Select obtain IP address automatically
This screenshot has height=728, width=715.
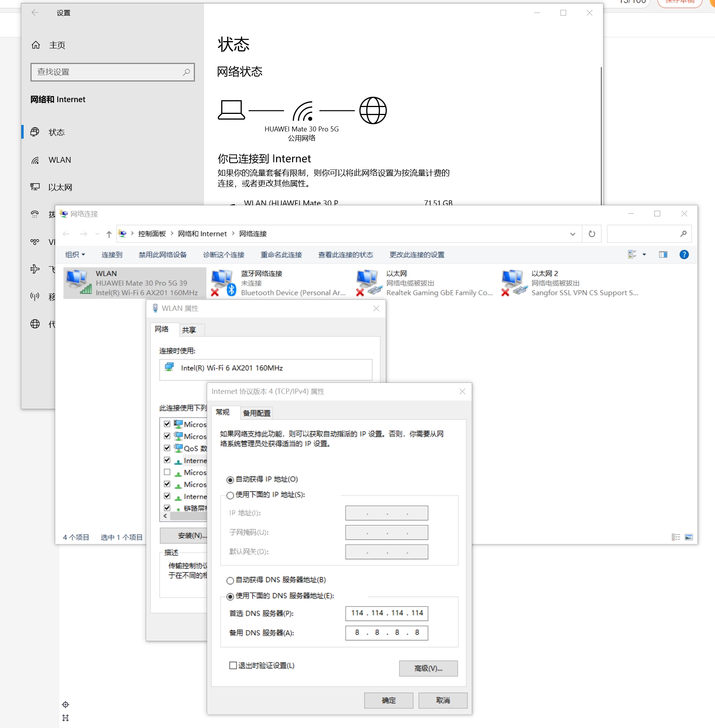tap(230, 480)
